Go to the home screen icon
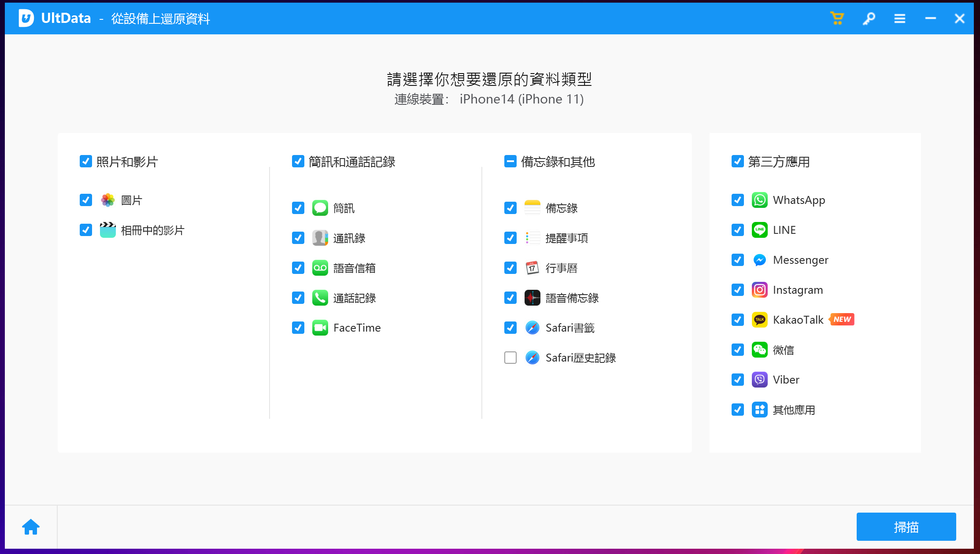The height and width of the screenshot is (554, 980). click(31, 527)
